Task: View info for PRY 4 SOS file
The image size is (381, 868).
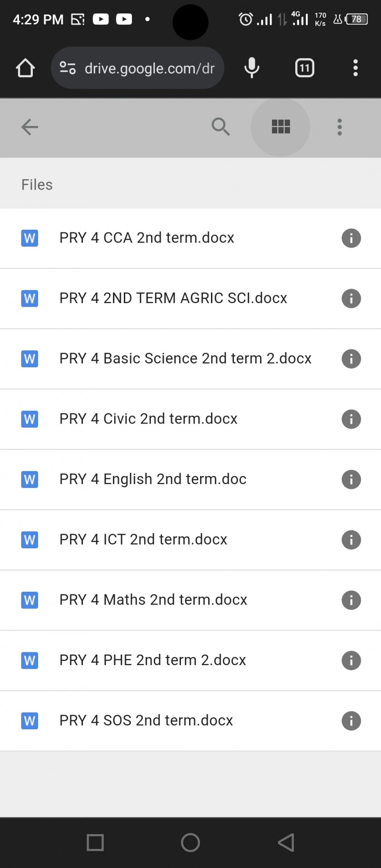Action: [351, 721]
